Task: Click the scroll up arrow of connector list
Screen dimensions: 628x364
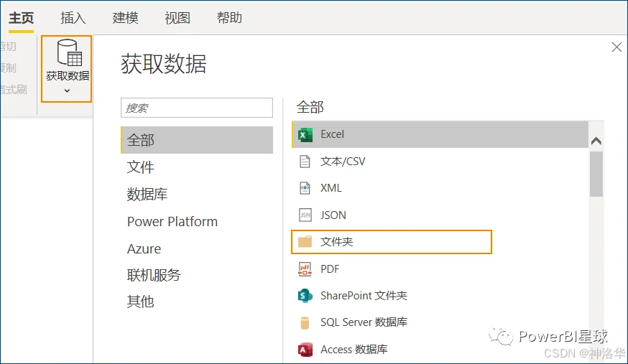Action: [x=596, y=141]
